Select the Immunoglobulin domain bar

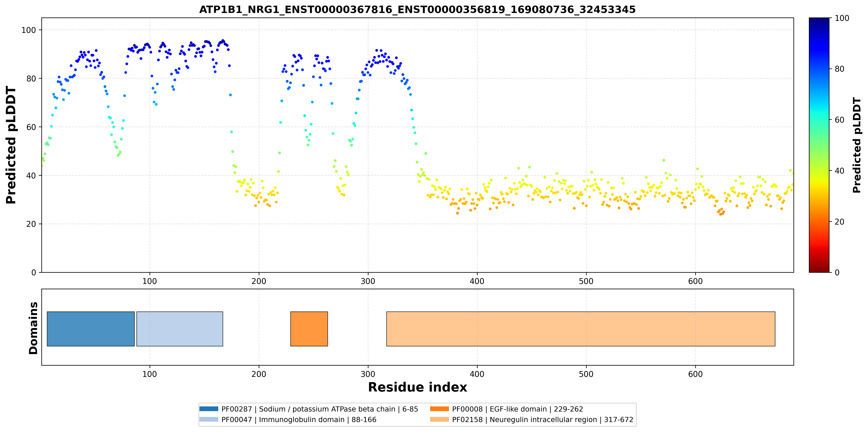pos(180,329)
